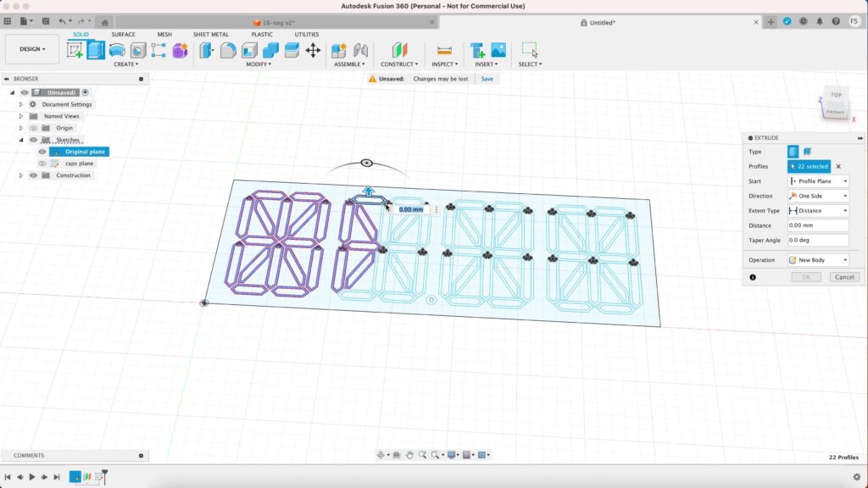Click the Taper Angle input field
This screenshot has width=868, height=488.
818,241
